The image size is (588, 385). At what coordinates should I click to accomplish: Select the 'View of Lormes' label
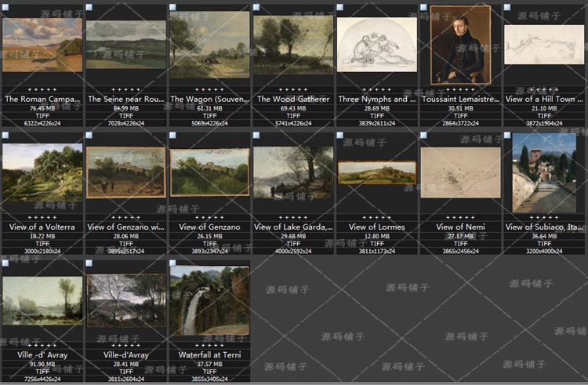click(377, 227)
